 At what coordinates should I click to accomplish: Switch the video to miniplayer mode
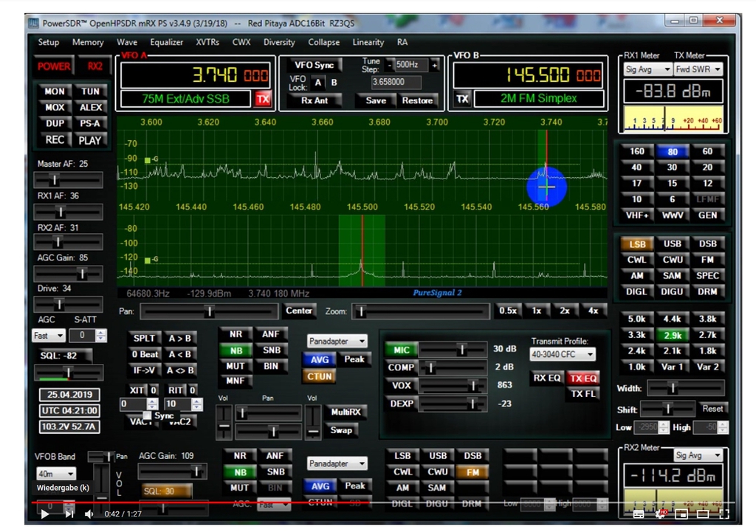681,514
